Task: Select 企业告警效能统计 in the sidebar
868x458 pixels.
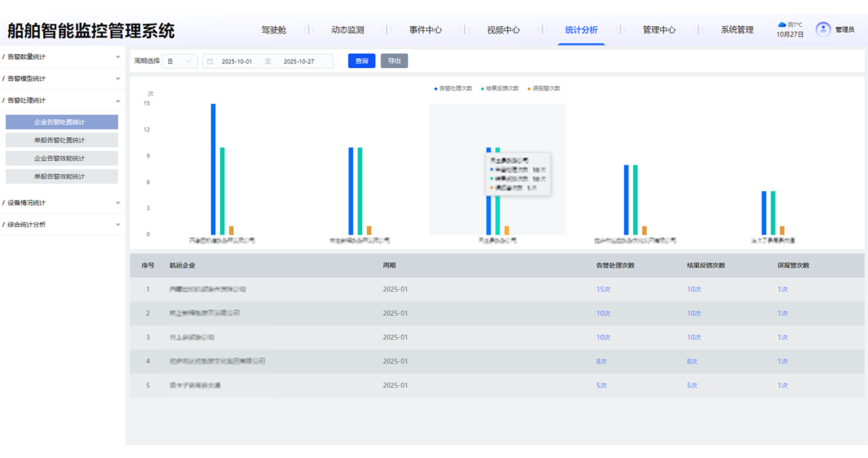Action: [62, 159]
